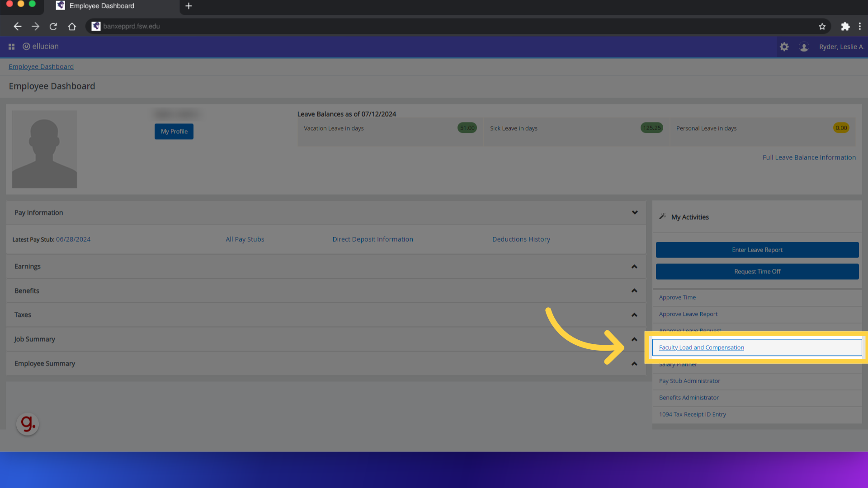Click the Request Time Off button
The height and width of the screenshot is (488, 868).
[x=757, y=271]
